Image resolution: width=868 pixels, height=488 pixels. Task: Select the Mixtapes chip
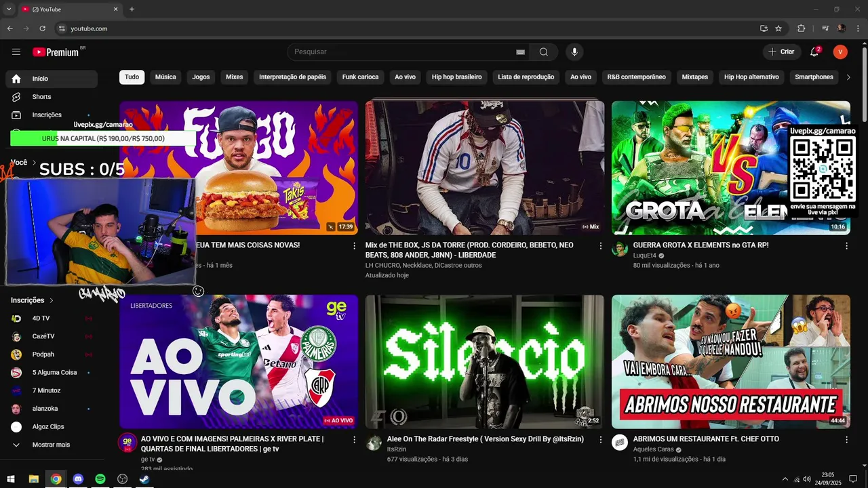[694, 77]
